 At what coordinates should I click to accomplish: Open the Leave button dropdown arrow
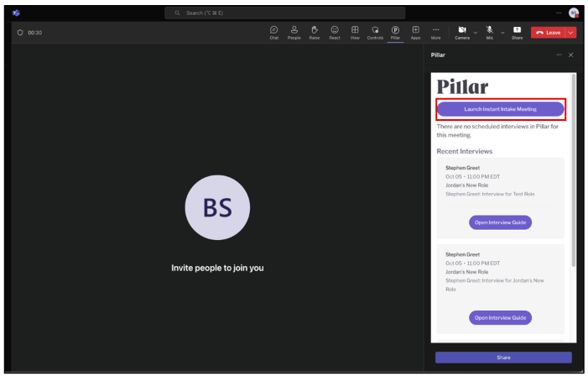(571, 32)
